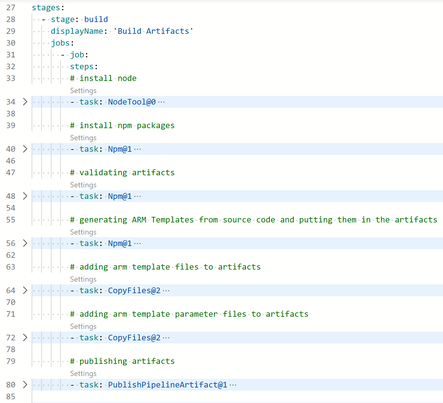This screenshot has width=443, height=403.
Task: Click 'CopyFiles@2' task name on line 64
Action: coord(134,291)
